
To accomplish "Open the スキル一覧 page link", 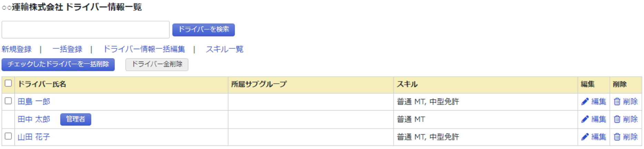I will click(x=224, y=49).
